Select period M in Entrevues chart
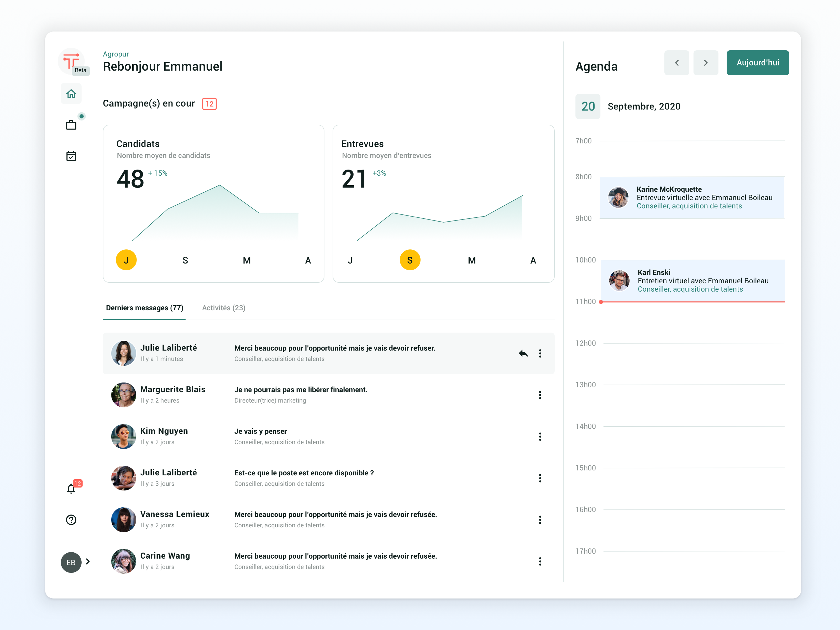The image size is (840, 630). pyautogui.click(x=471, y=260)
